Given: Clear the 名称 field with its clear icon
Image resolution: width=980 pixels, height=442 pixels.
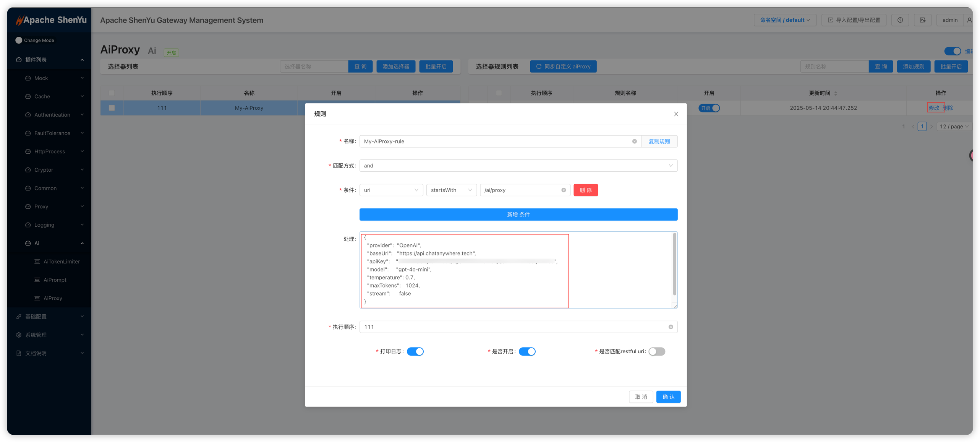Looking at the screenshot, I should tap(634, 141).
